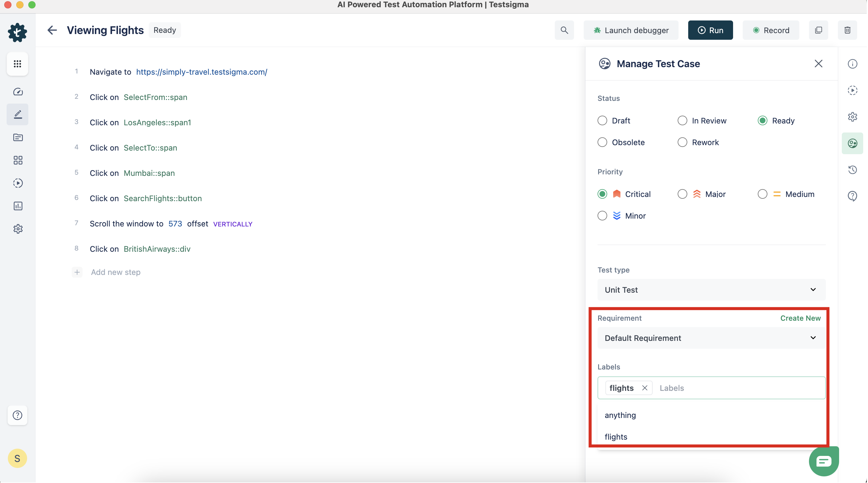Click the Manage Test Case close icon
The height and width of the screenshot is (483, 868).
tap(819, 64)
